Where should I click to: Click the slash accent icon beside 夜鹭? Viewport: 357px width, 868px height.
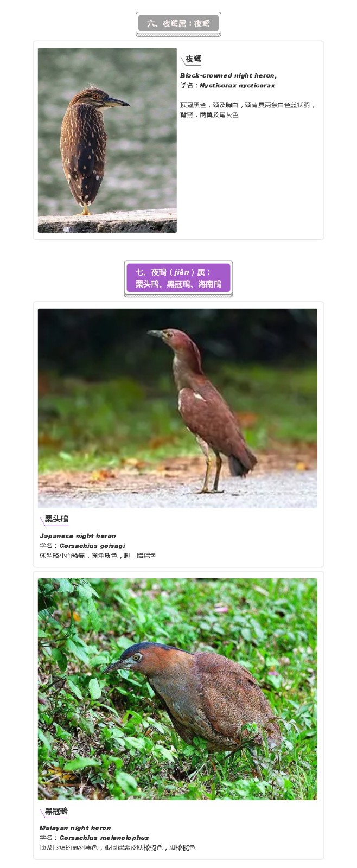[182, 60]
